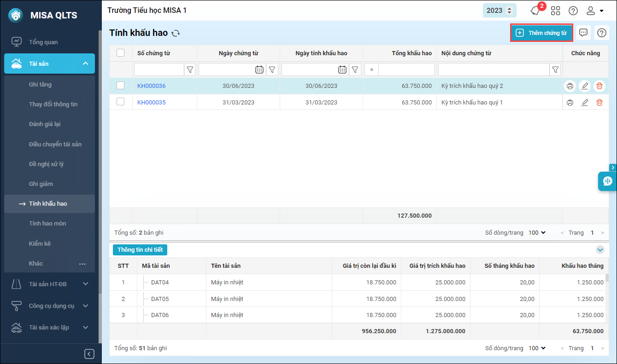Viewport: 617px width, 364px height.
Task: Open voucher link KH000035
Action: click(152, 103)
